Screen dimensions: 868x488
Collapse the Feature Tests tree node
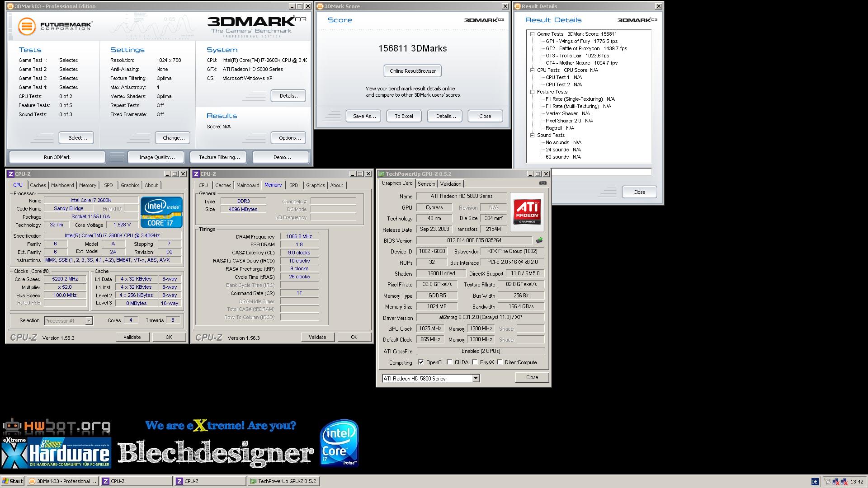tap(533, 92)
